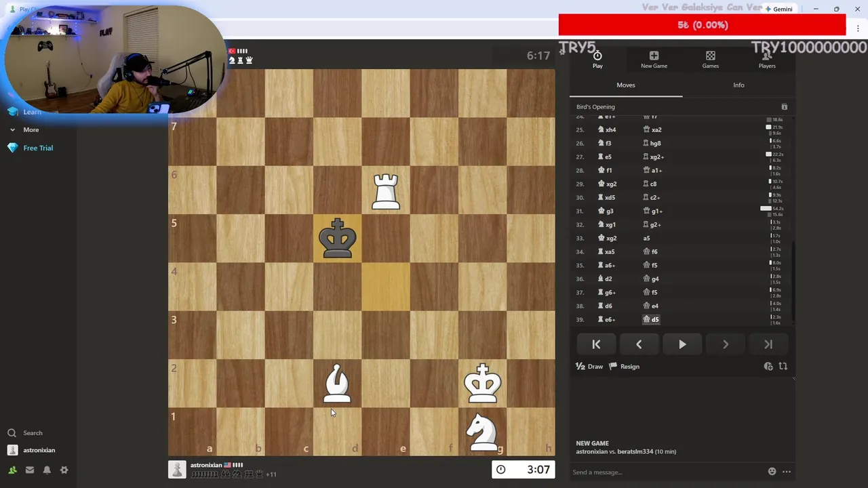Select the white king on g2
This screenshot has height=488, width=868.
click(482, 384)
